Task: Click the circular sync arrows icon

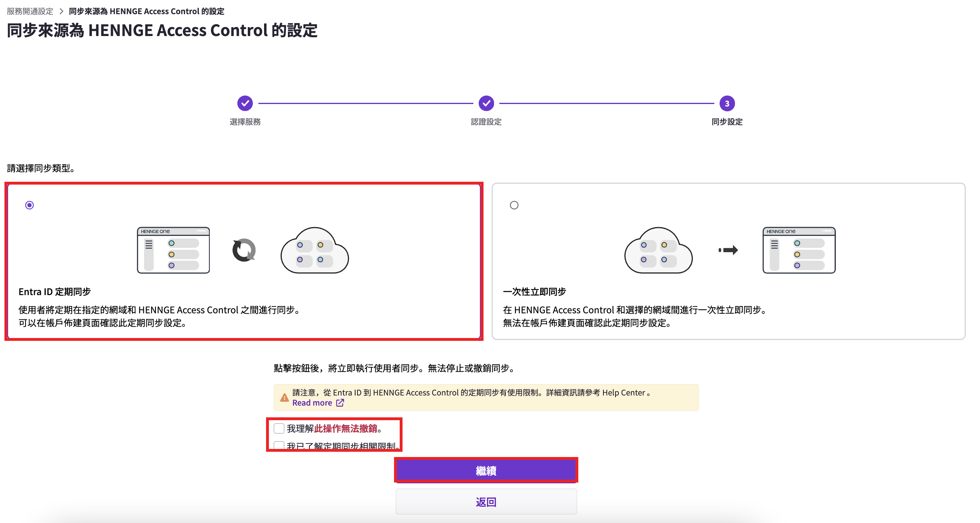Action: coord(244,250)
